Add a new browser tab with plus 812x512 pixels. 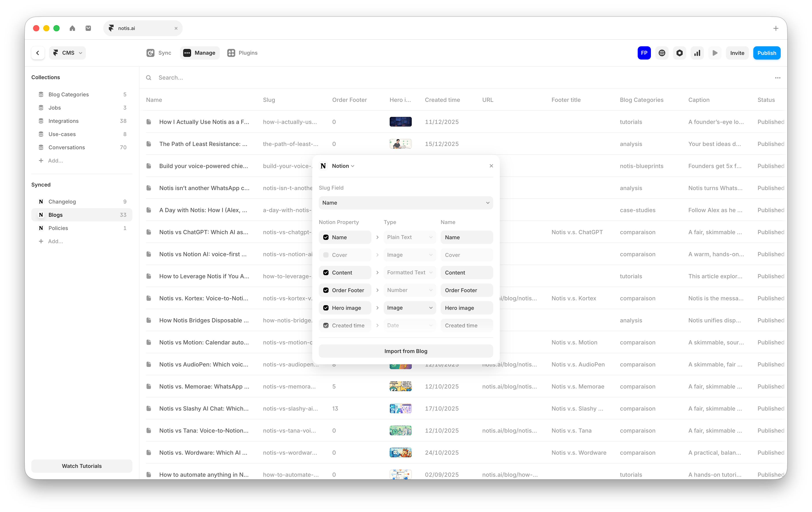coord(776,28)
